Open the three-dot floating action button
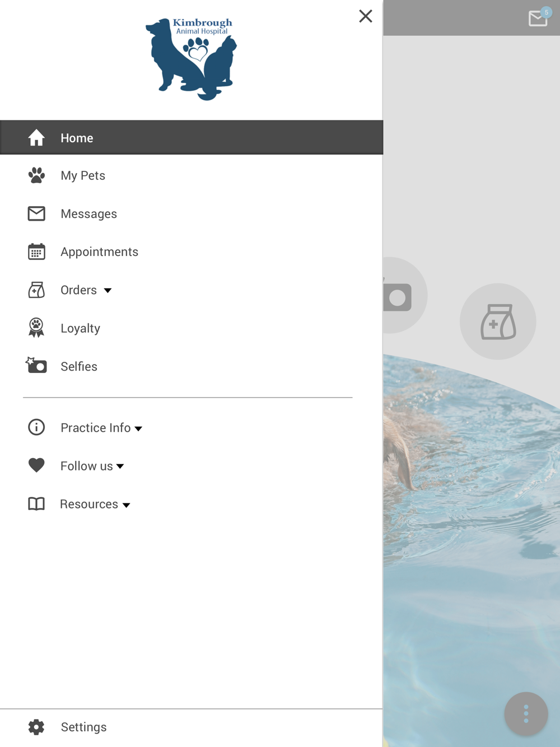Screen dimensions: 560x747 [526, 714]
